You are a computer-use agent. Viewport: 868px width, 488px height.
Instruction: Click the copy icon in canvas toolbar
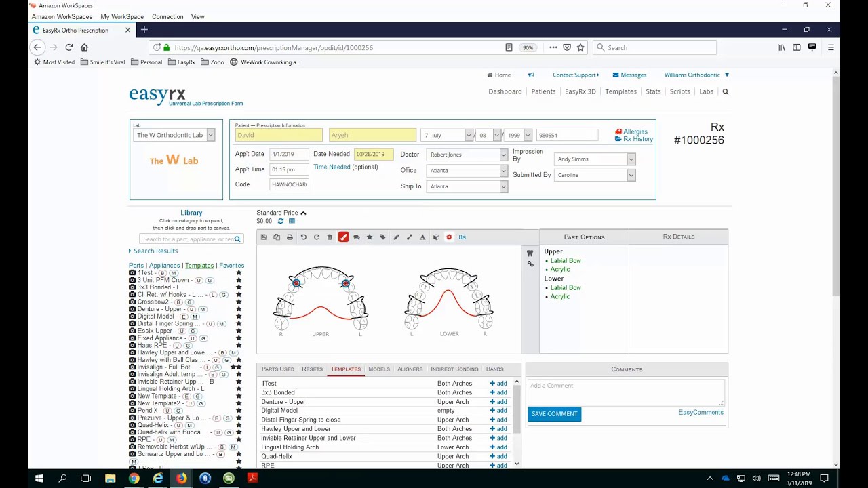pos(277,237)
